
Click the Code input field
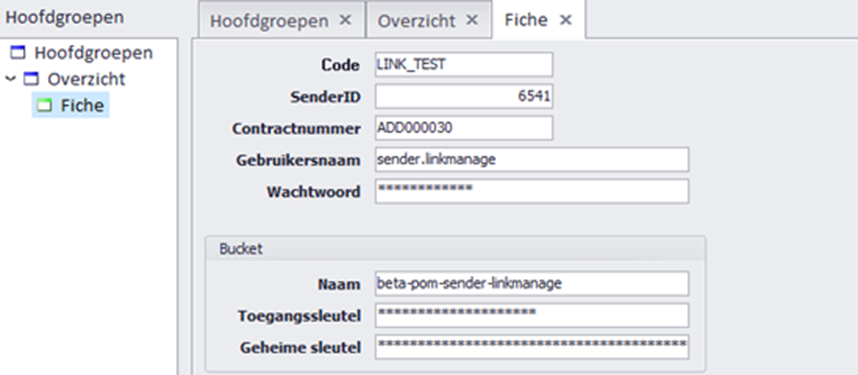pyautogui.click(x=464, y=65)
